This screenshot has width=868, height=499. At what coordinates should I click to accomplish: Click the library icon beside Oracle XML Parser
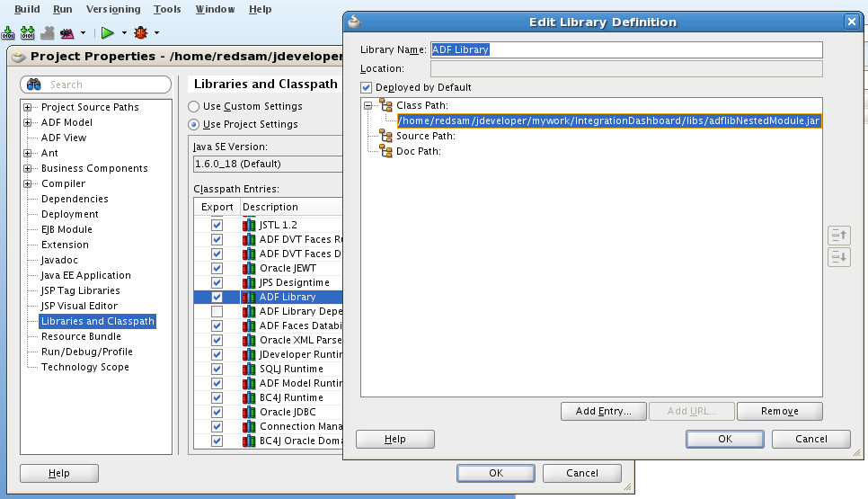click(249, 340)
